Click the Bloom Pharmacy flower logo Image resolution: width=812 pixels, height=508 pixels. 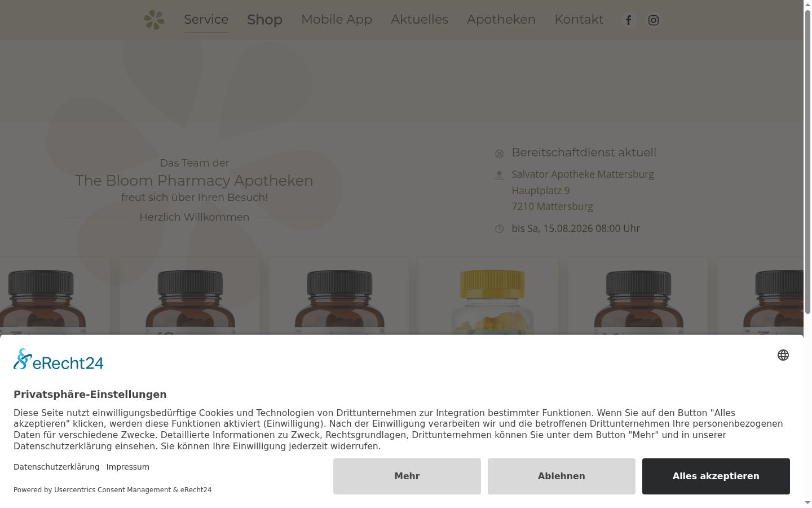[154, 20]
